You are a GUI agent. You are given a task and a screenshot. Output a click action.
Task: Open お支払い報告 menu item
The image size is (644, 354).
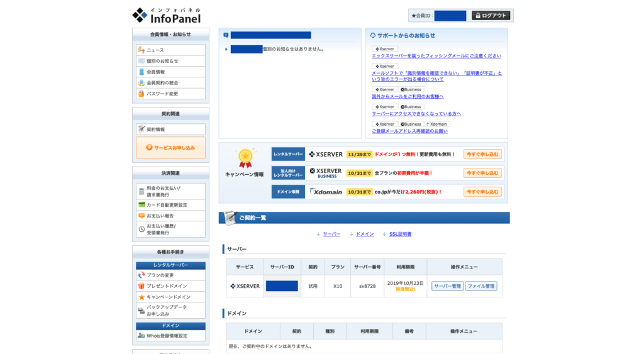(170, 216)
